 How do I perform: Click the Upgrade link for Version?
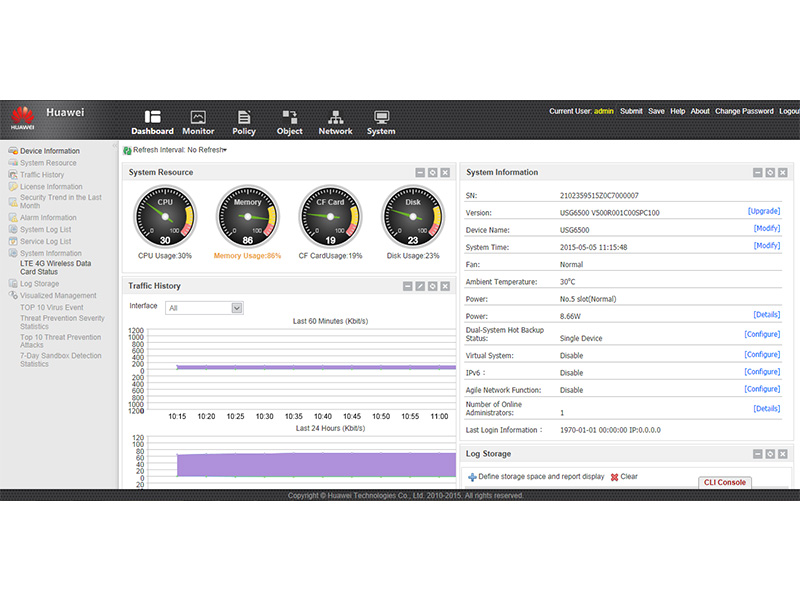(764, 211)
